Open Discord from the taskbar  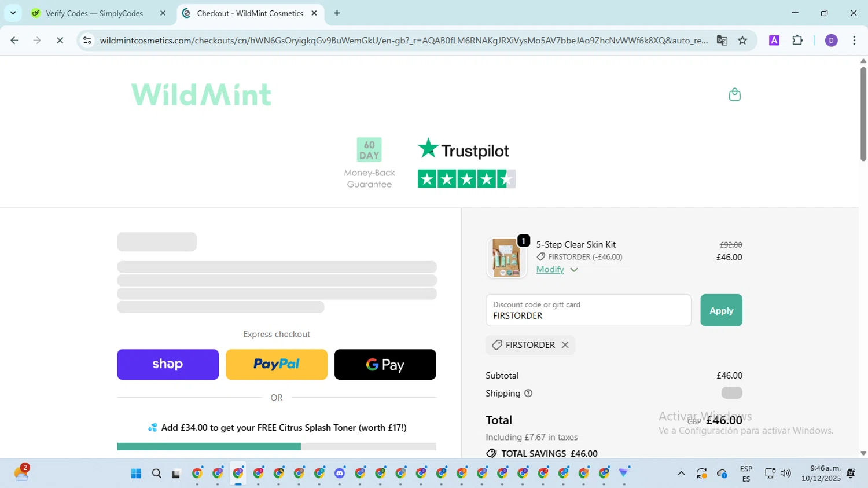pyautogui.click(x=340, y=474)
